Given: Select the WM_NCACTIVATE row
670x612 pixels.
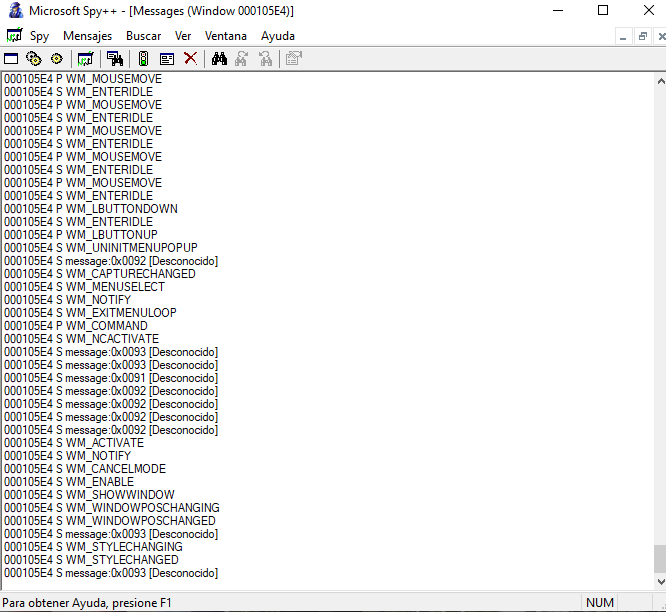Looking at the screenshot, I should point(81,339).
